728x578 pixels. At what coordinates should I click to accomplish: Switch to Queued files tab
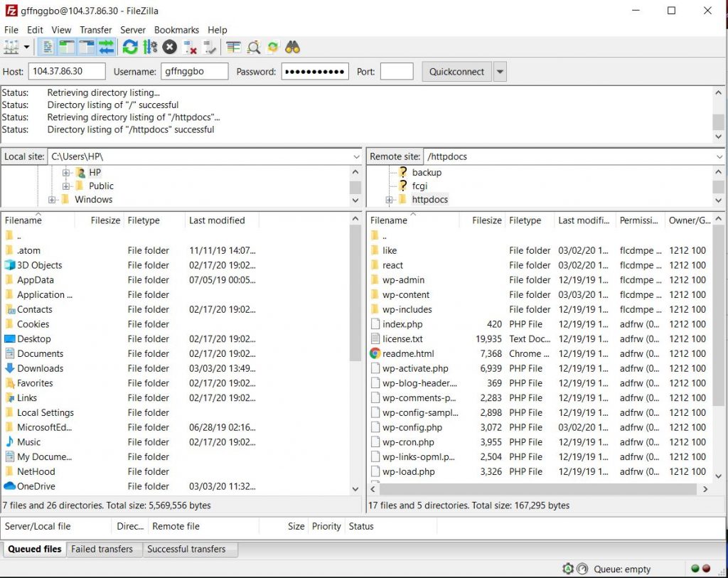click(34, 549)
